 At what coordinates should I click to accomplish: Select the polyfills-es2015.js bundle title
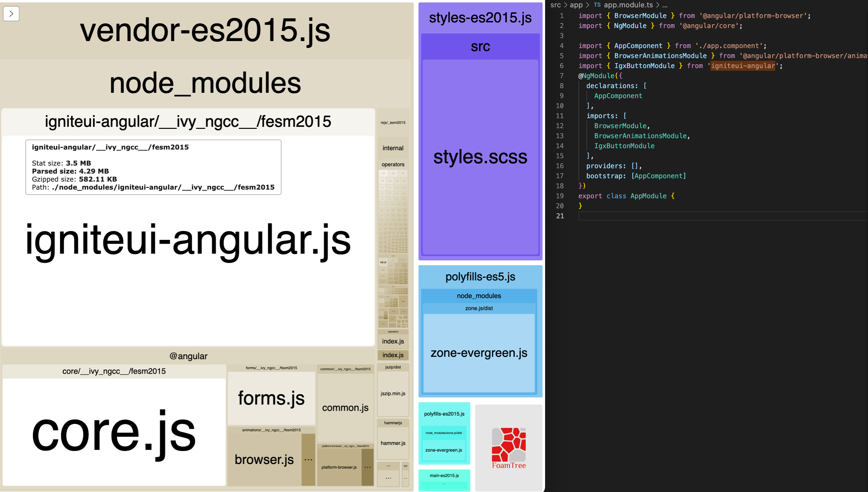pos(444,414)
